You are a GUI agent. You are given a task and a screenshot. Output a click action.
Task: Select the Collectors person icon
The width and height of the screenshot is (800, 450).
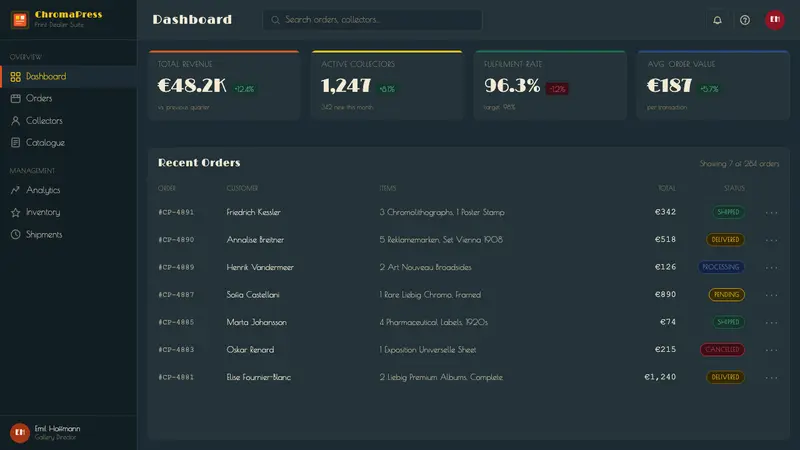pos(15,121)
